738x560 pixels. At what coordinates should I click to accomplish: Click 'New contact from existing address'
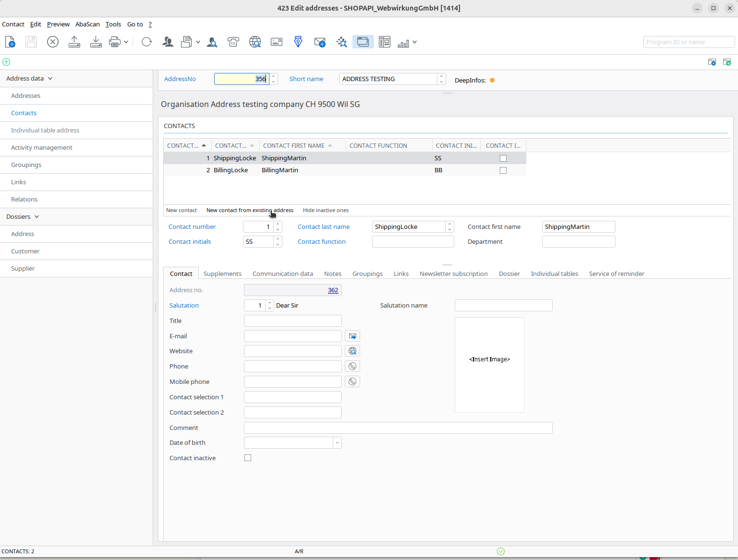coord(250,210)
